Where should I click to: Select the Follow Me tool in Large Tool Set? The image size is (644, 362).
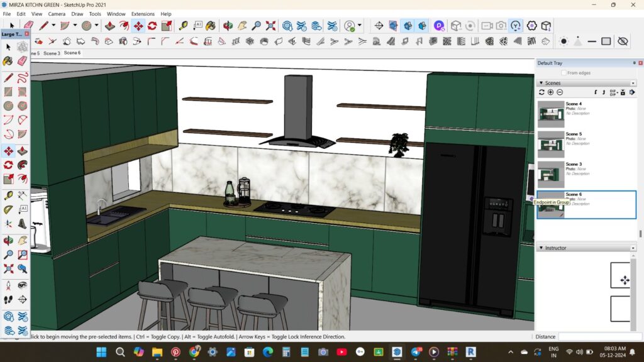point(23,165)
